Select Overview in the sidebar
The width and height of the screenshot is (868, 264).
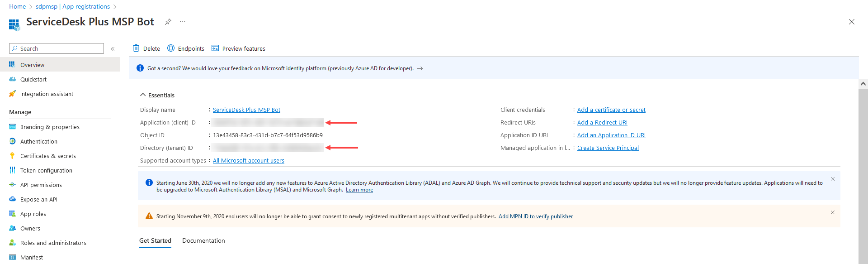click(60, 65)
